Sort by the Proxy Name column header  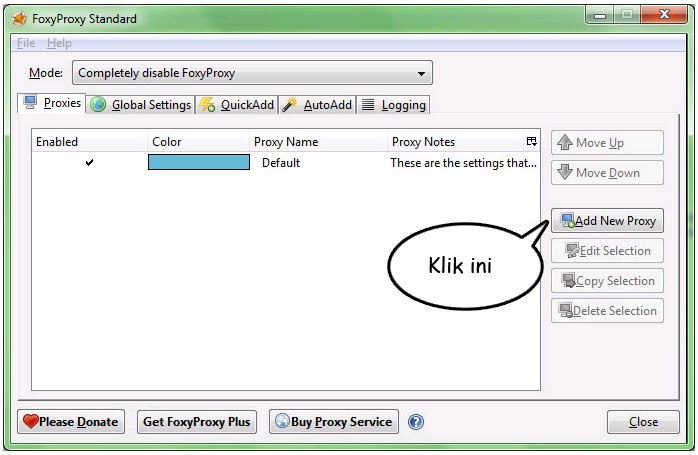tap(318, 142)
